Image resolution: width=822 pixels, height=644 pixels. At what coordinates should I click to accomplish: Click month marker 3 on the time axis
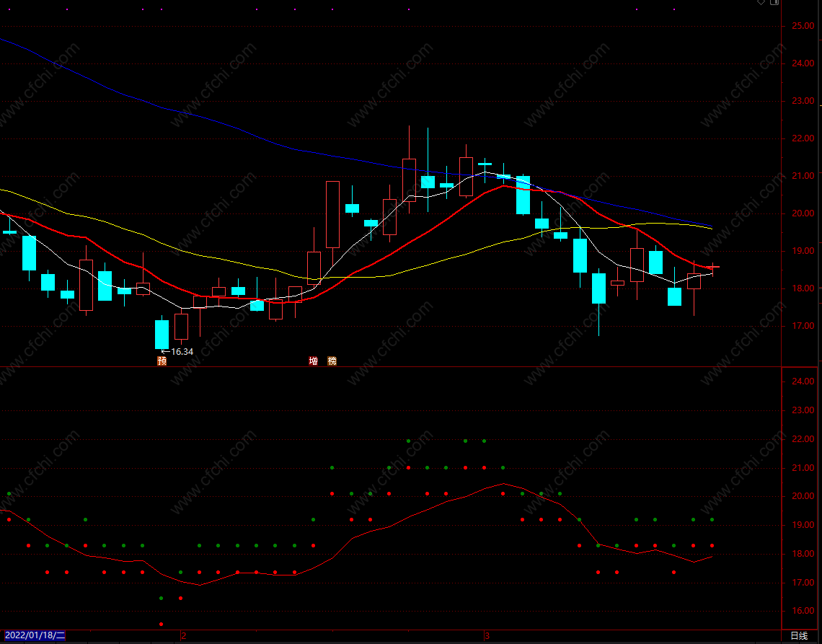[487, 636]
